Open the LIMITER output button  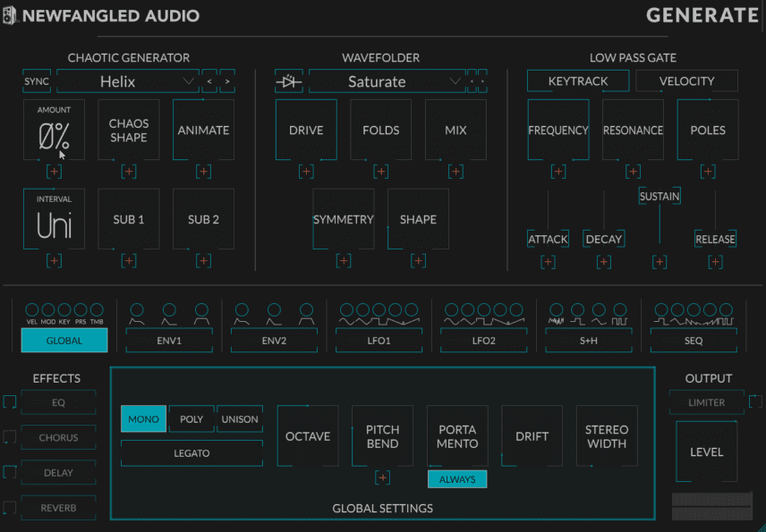(x=707, y=402)
